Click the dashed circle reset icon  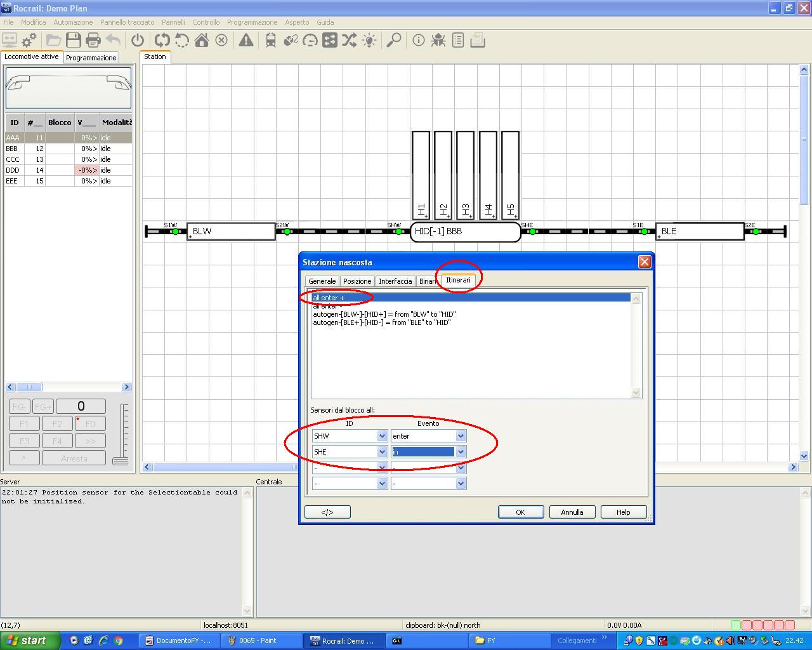[x=182, y=41]
